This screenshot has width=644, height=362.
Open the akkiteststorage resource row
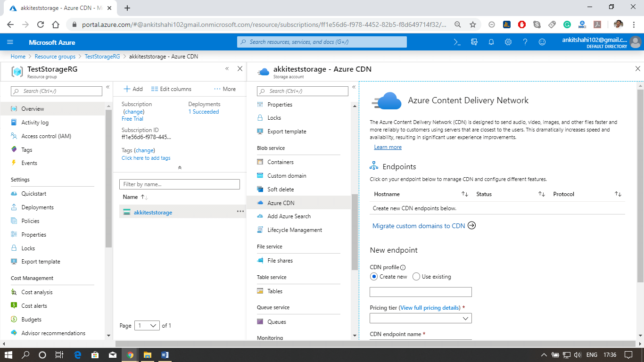tap(182, 212)
